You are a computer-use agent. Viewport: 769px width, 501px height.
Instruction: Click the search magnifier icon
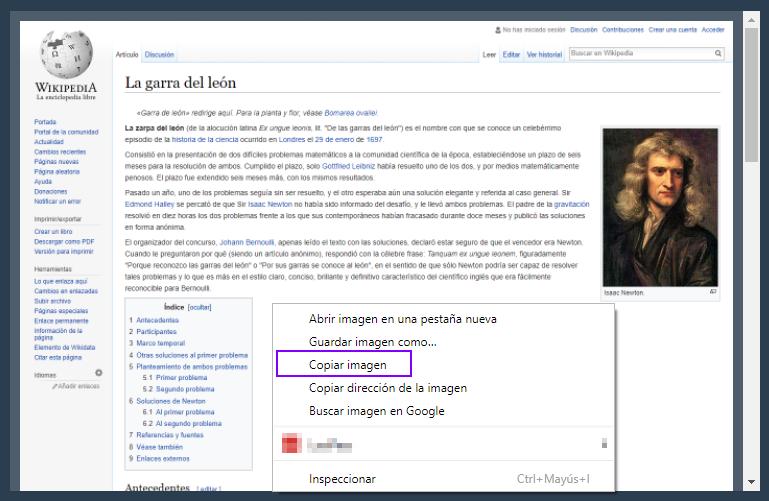[x=718, y=53]
